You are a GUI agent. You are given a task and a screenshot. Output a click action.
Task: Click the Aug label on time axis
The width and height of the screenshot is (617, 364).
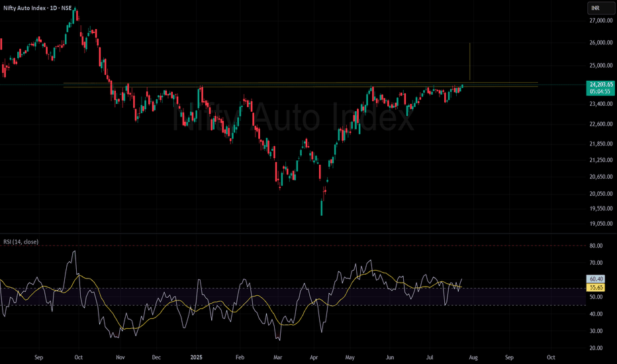[x=473, y=357]
